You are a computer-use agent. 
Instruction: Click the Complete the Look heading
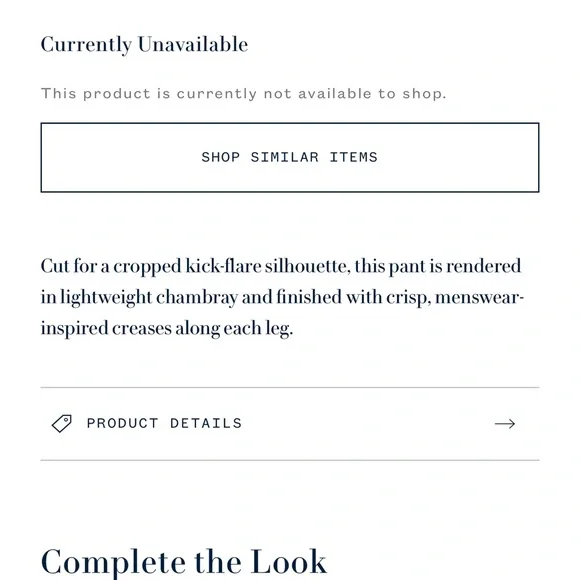coord(184,562)
